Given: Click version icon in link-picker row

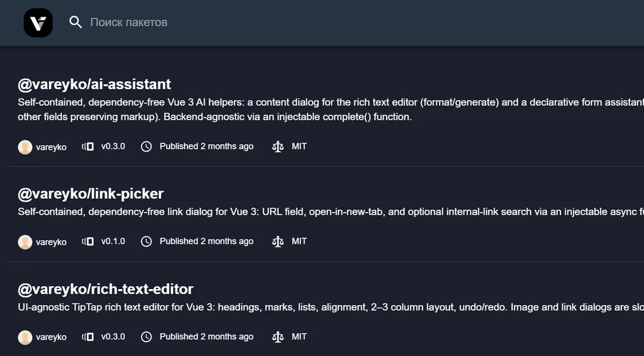Looking at the screenshot, I should tap(88, 241).
